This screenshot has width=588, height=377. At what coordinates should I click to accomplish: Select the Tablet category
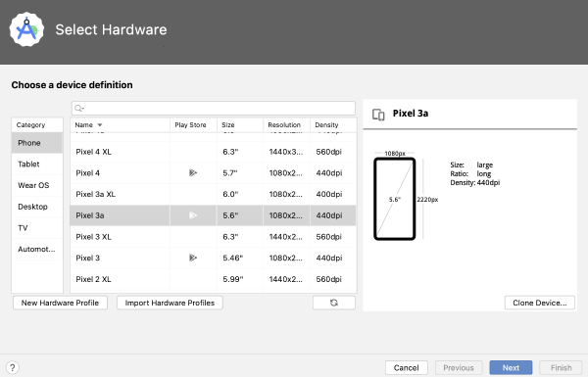click(37, 165)
